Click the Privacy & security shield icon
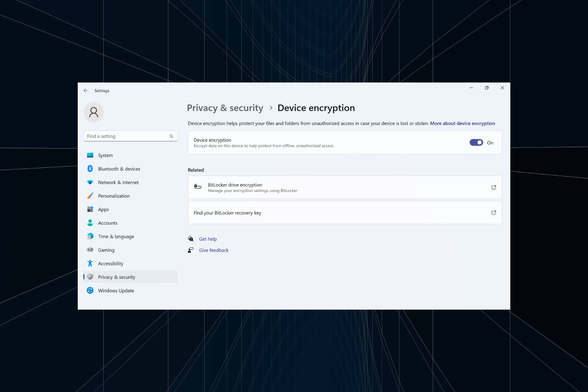The width and height of the screenshot is (588, 392). pos(90,277)
